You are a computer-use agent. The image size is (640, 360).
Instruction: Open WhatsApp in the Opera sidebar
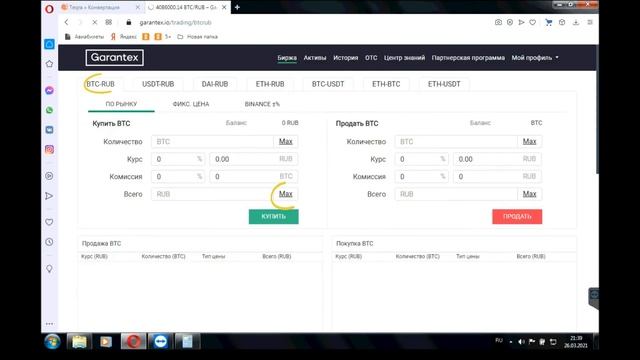click(49, 110)
